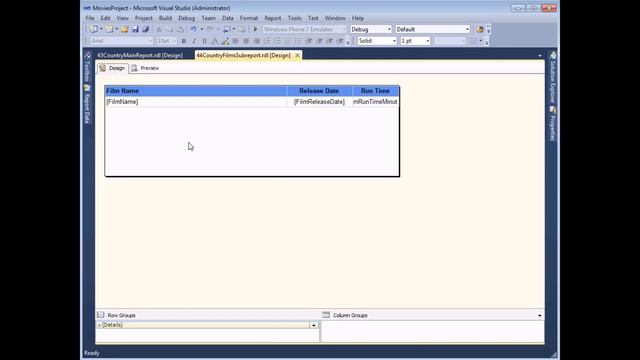Image resolution: width=640 pixels, height=360 pixels.
Task: Open the Properties side panel
Action: click(x=553, y=124)
